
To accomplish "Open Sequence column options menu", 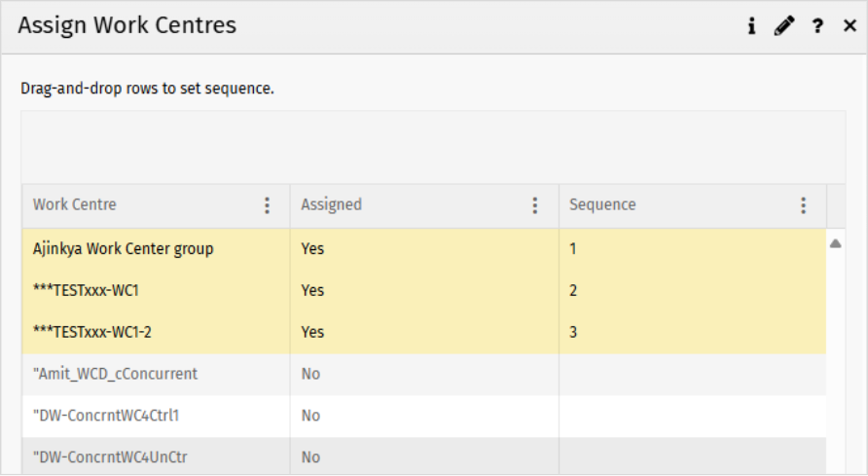I will (804, 205).
